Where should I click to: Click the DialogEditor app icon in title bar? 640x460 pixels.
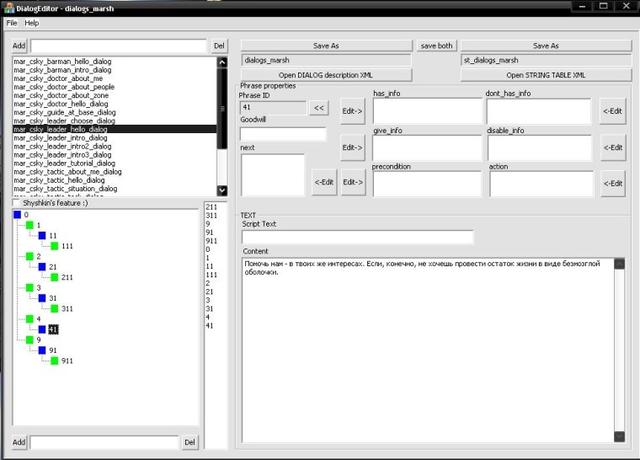(7, 7)
